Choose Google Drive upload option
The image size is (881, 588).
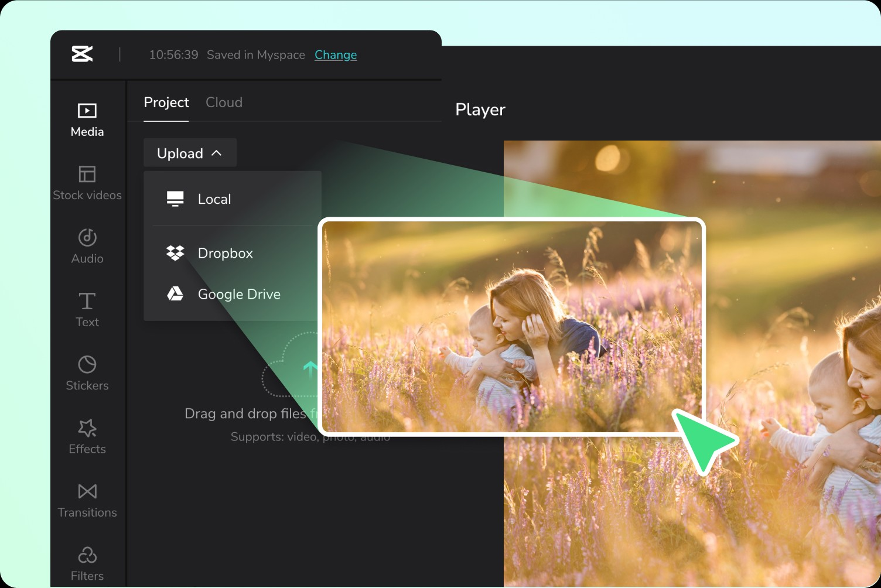point(238,294)
